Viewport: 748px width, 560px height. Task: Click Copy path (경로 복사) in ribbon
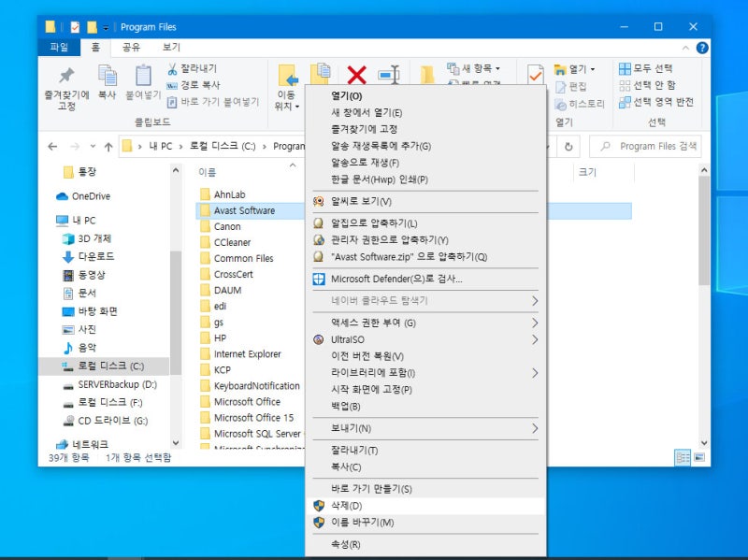194,85
